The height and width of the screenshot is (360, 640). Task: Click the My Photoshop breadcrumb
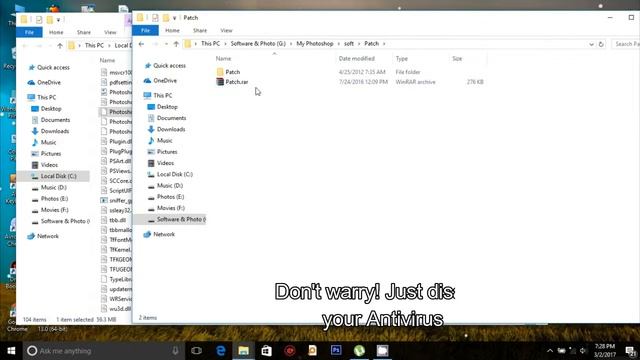coord(315,44)
